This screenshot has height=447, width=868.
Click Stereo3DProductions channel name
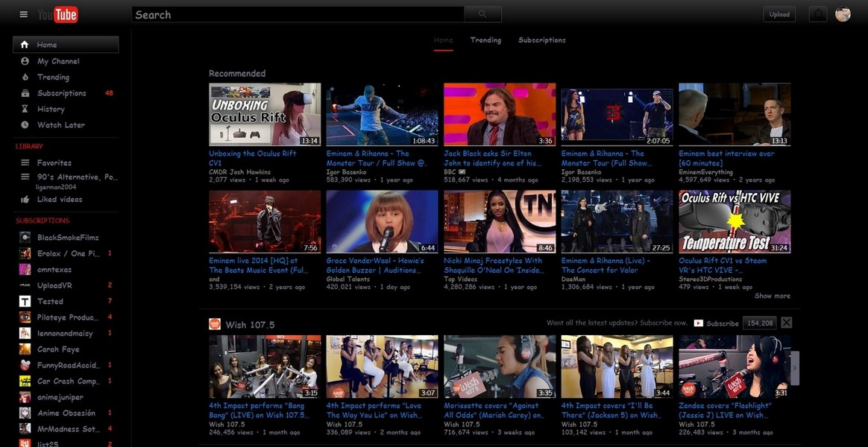click(710, 279)
